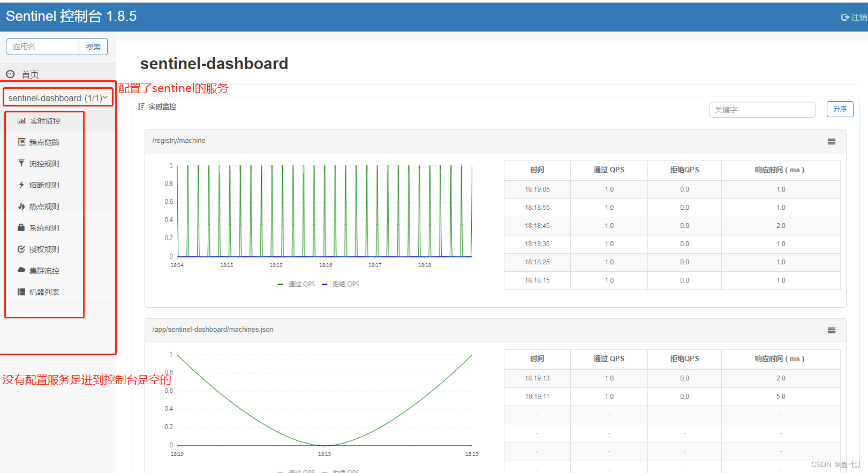Open 授权规则 authority rules

coord(44,249)
